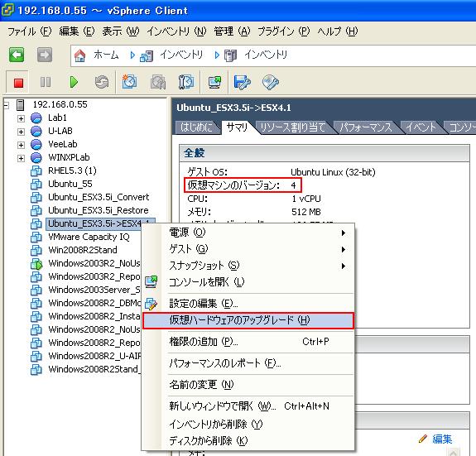Click the second インベントリ breadcrumb icon
This screenshot has width=476, height=456.
coord(230,55)
